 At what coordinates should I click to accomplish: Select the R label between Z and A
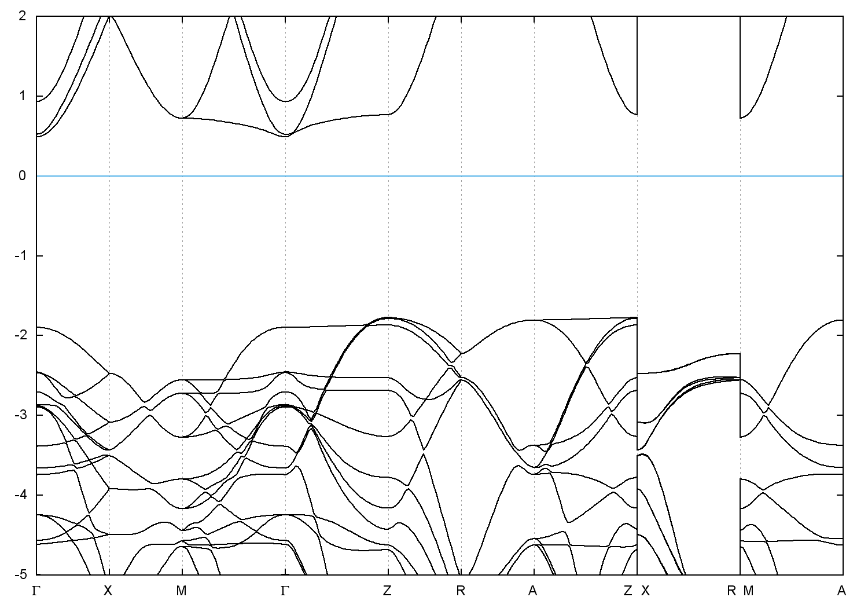tap(461, 591)
